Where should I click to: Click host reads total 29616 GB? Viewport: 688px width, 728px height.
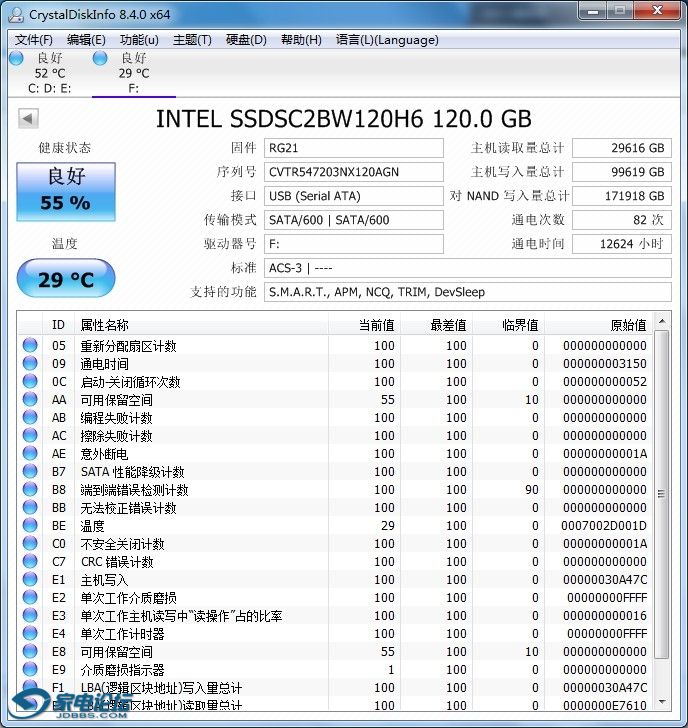pos(622,148)
